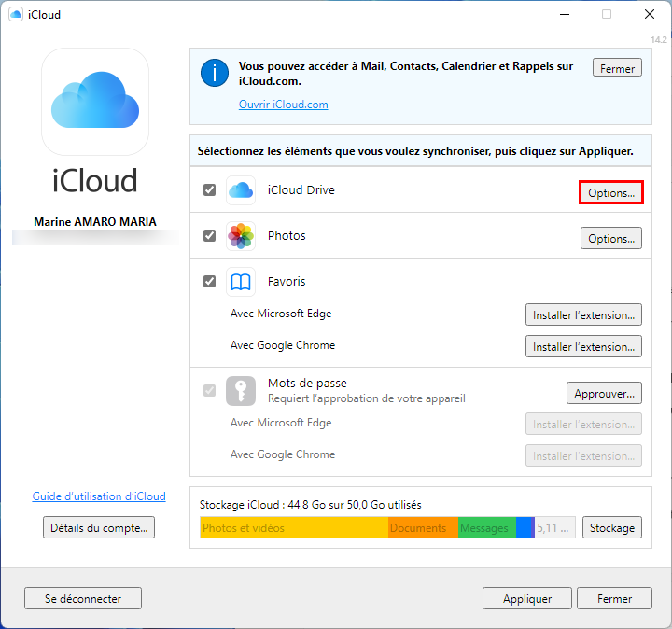The image size is (672, 629).
Task: Click the blue information icon in the banner
Action: click(215, 73)
